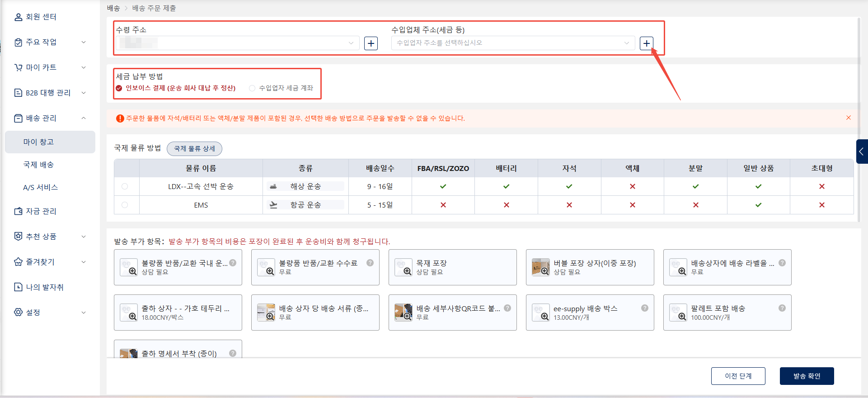Click the 발송 확인 button
The image size is (868, 398).
(x=807, y=376)
